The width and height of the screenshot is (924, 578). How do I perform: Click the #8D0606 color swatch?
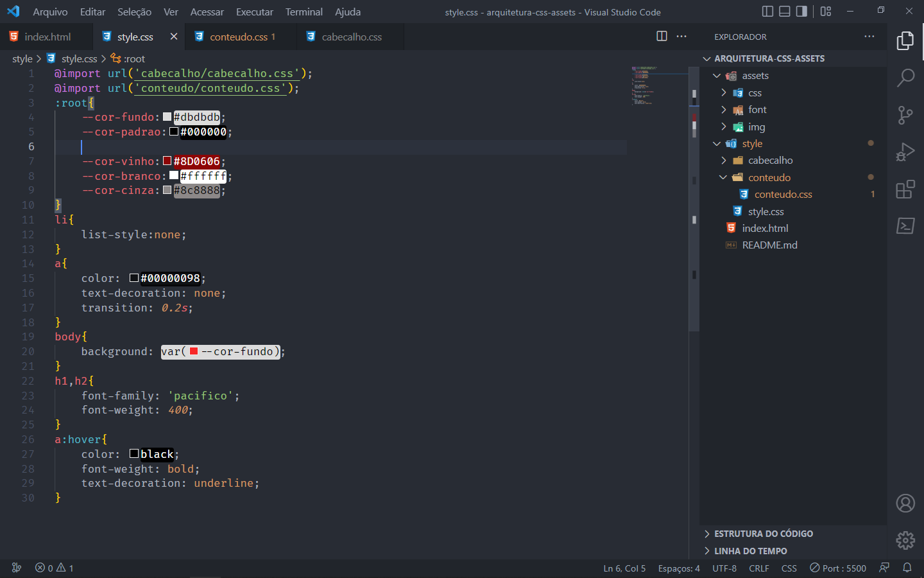coord(167,161)
